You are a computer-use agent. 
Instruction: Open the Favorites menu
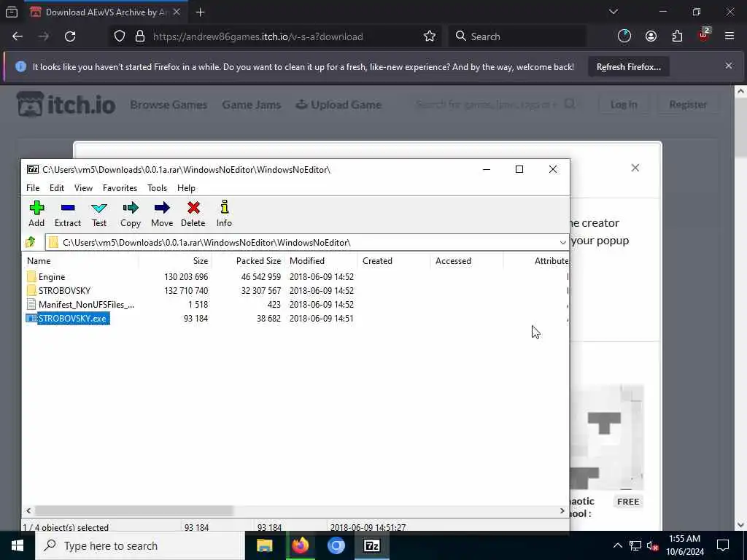point(120,188)
